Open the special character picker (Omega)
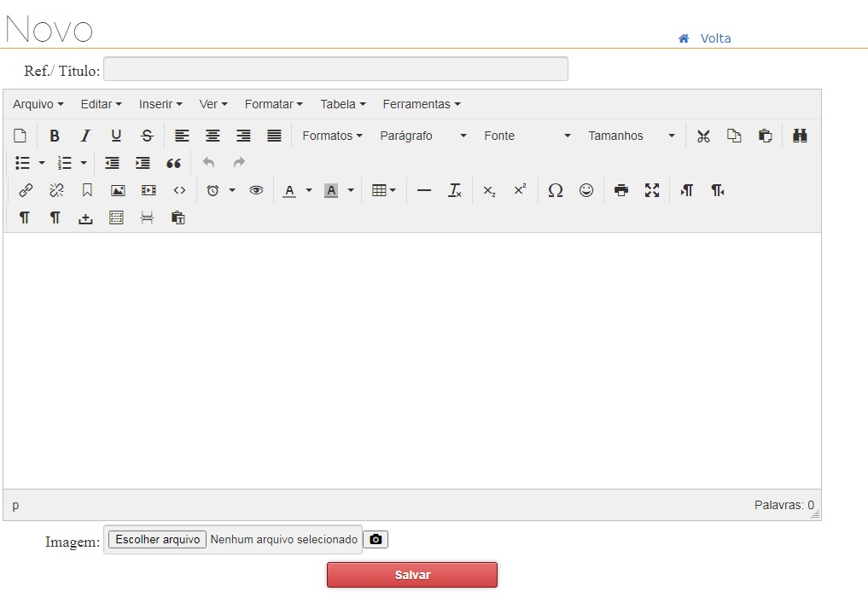This screenshot has height=603, width=868. (x=556, y=190)
